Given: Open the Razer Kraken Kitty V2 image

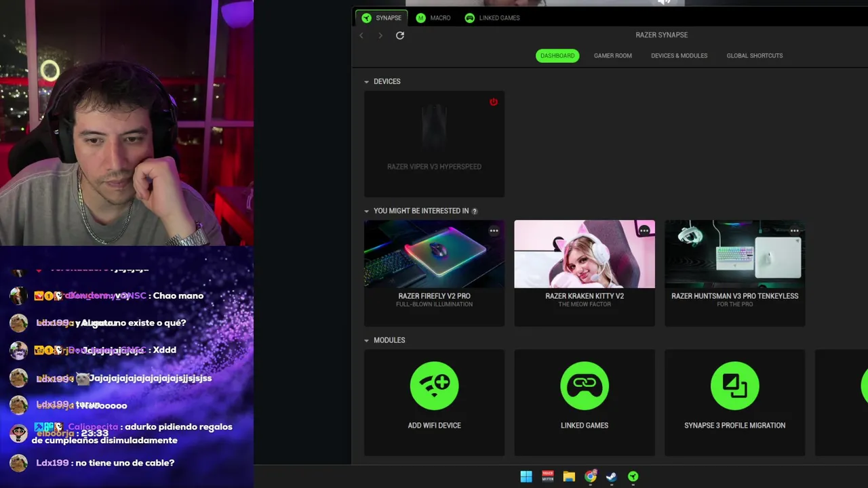Looking at the screenshot, I should click(x=585, y=254).
